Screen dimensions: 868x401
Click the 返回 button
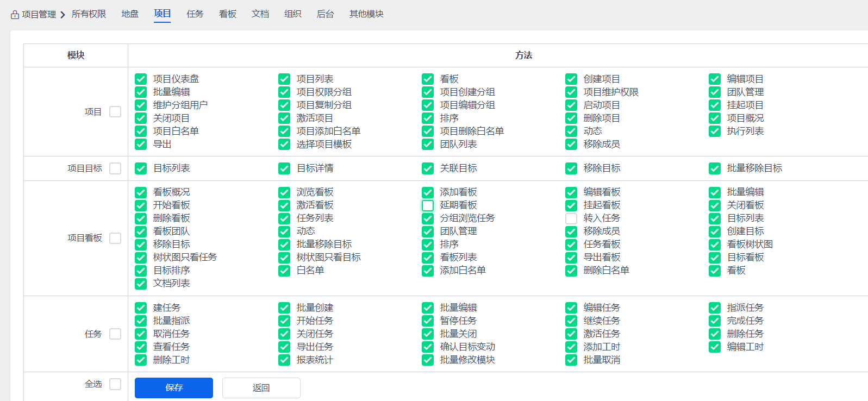point(261,388)
